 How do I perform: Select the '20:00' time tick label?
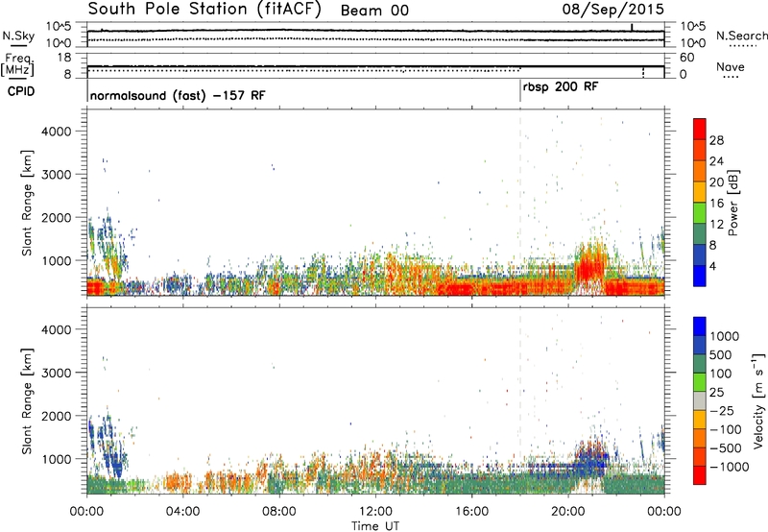click(567, 512)
